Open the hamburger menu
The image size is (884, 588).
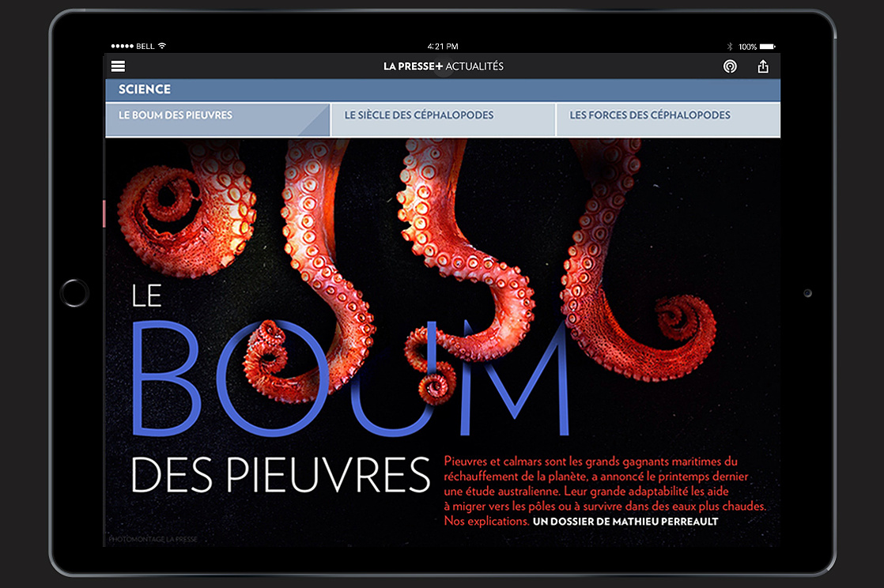(118, 66)
